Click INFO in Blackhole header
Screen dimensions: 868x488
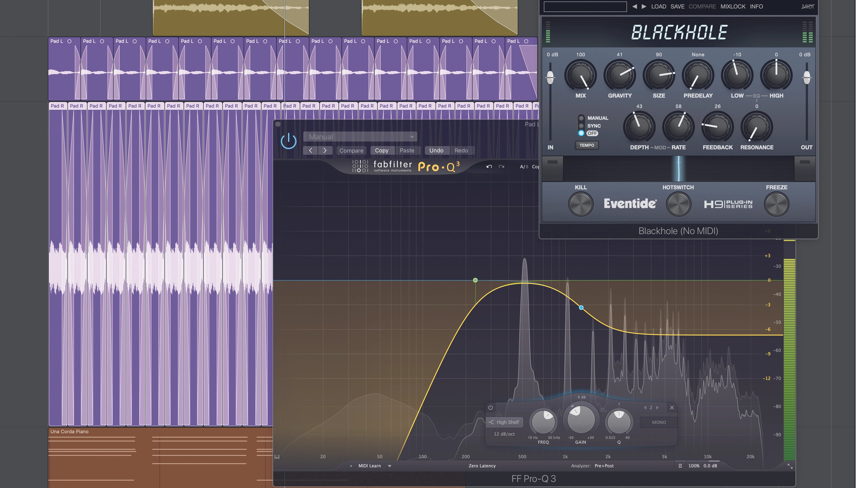(756, 6)
